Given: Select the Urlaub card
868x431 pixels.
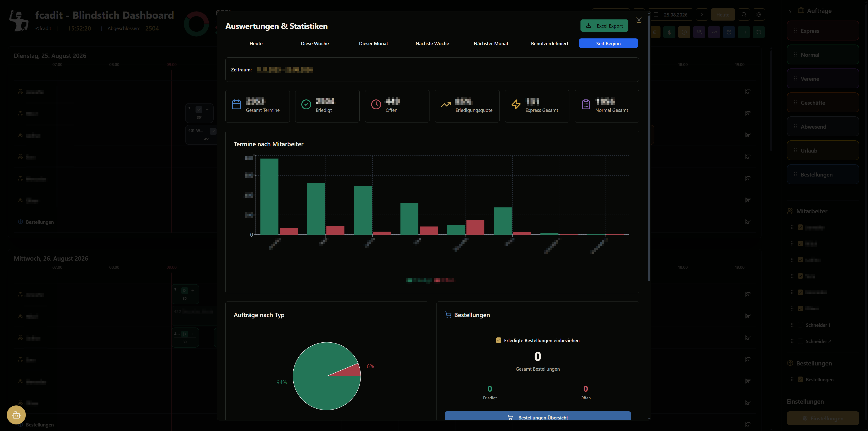Looking at the screenshot, I should pyautogui.click(x=823, y=150).
